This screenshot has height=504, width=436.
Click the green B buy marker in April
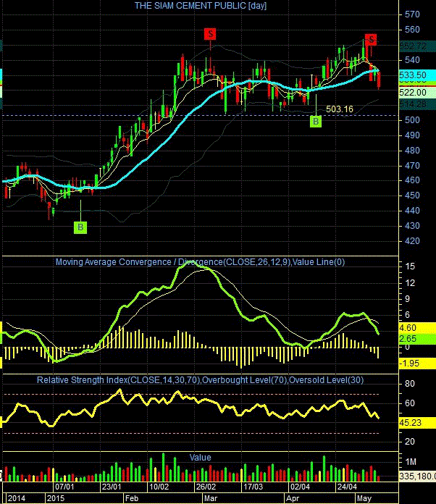pos(316,122)
